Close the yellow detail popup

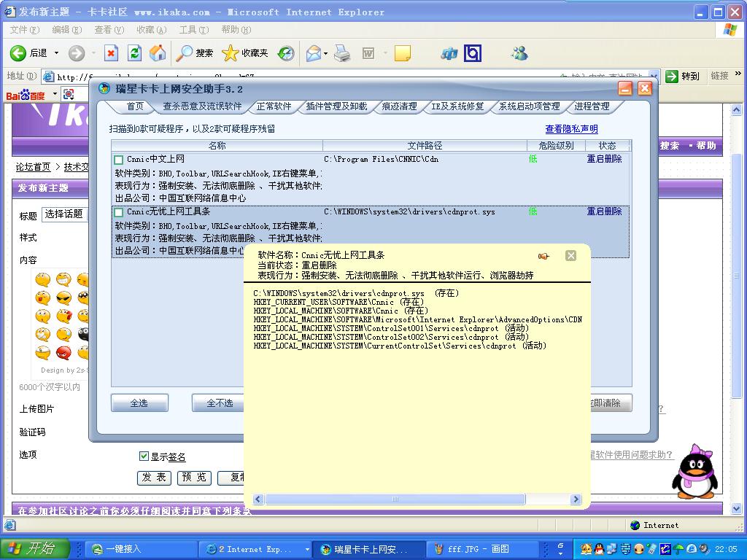tap(570, 256)
